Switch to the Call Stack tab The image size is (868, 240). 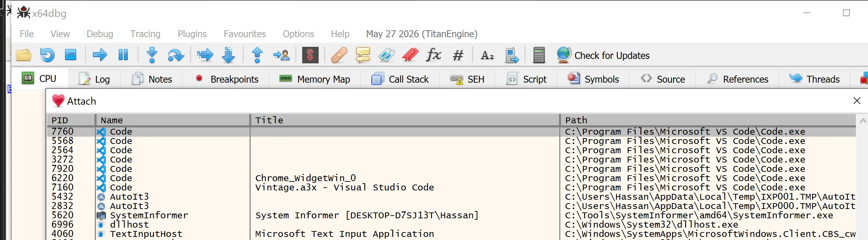400,79
